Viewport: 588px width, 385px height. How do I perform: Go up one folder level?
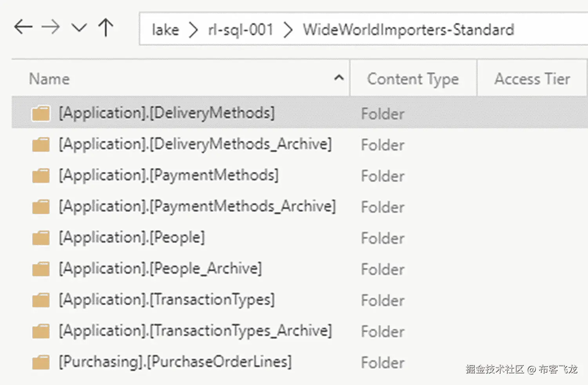click(106, 27)
